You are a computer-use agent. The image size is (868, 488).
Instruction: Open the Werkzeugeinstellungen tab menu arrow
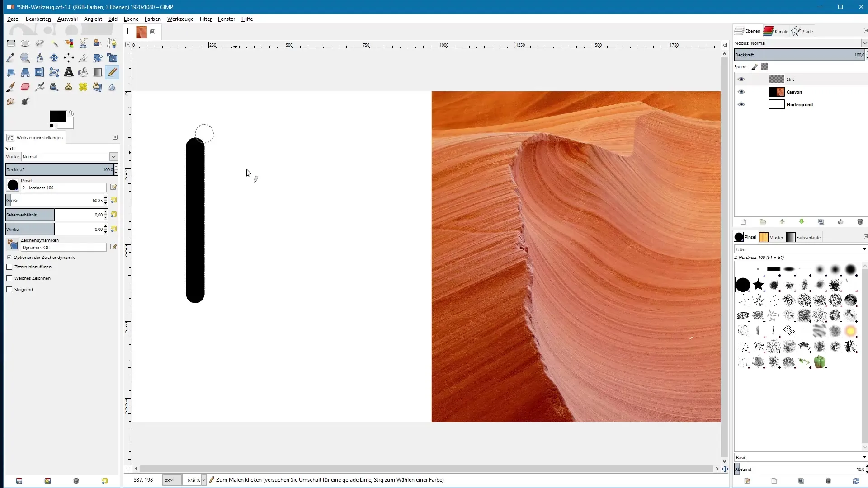click(x=115, y=137)
